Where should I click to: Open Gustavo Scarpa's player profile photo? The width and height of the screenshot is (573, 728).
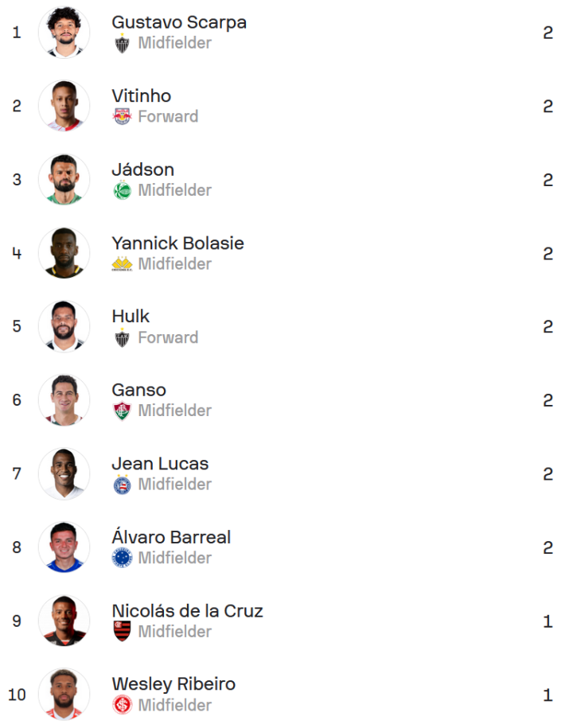(64, 33)
